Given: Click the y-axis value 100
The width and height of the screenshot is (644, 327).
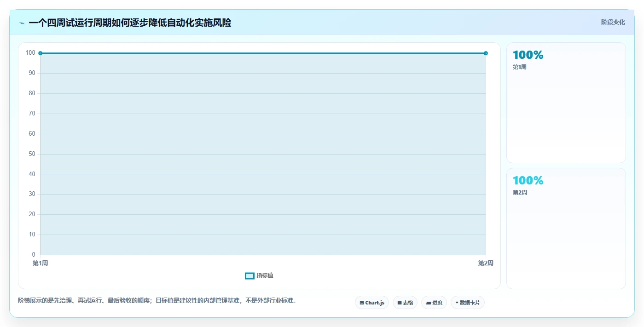Looking at the screenshot, I should [30, 53].
